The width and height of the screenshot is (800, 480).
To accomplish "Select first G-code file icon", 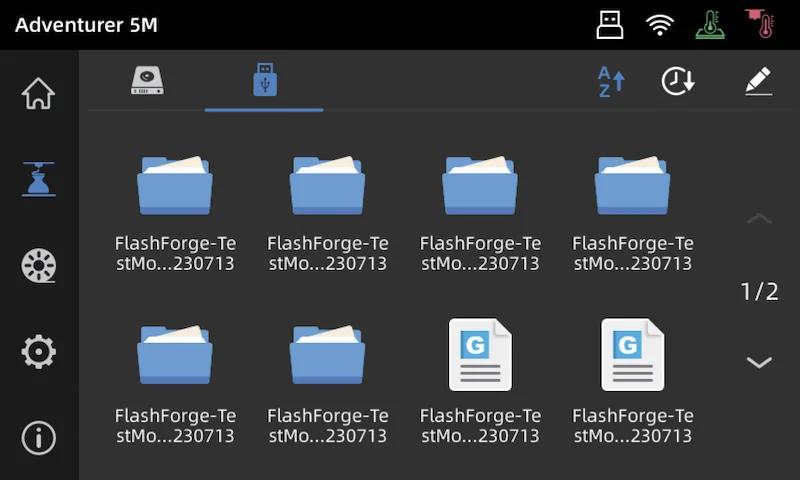I will tap(480, 355).
